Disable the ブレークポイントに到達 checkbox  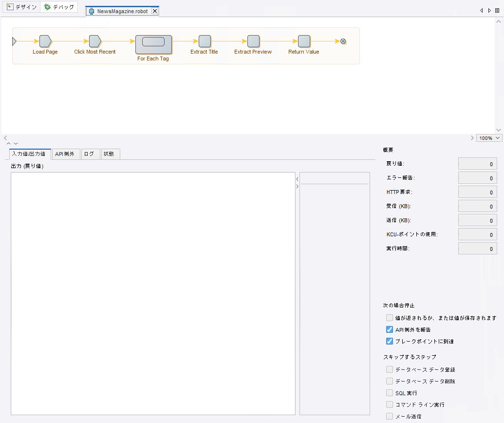(390, 341)
